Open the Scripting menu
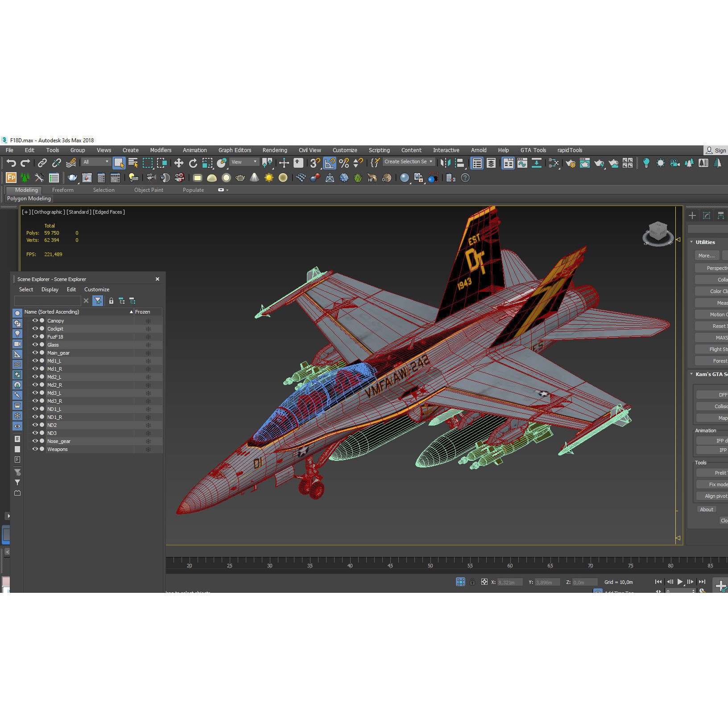This screenshot has width=728, height=728. pyautogui.click(x=379, y=150)
